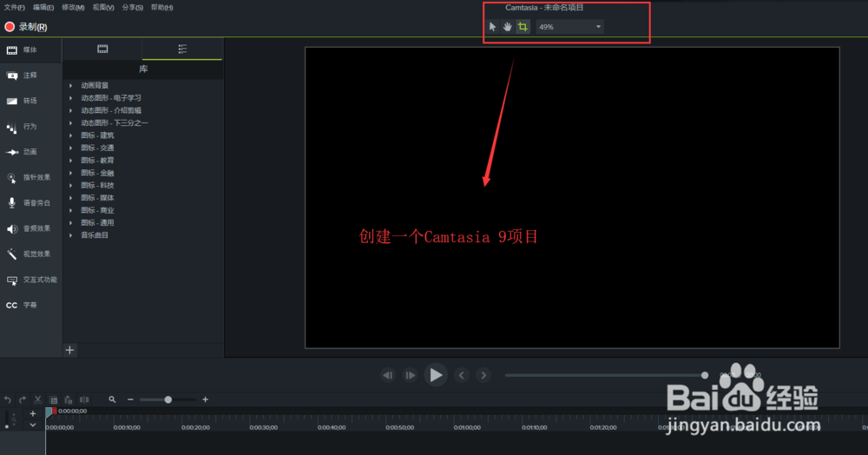The width and height of the screenshot is (868, 455).
Task: Click the Redo arrow in timeline toolbar
Action: click(x=23, y=399)
